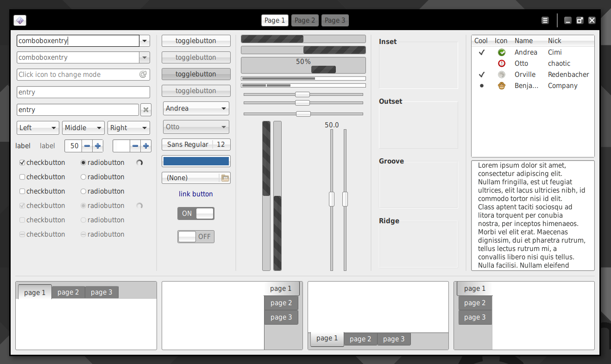This screenshot has height=364, width=611.
Task: Select the Redenbacher nick cell
Action: (x=568, y=75)
